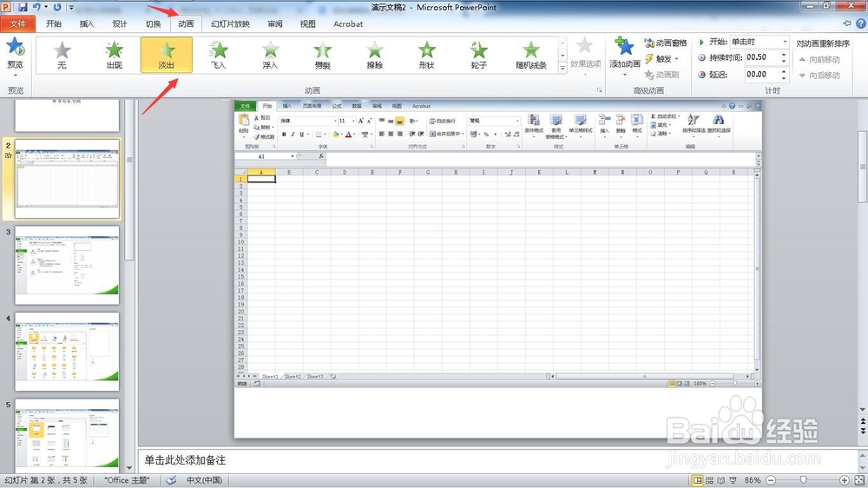Open the 动画 group dialog launcher
The image size is (868, 488).
pos(600,90)
